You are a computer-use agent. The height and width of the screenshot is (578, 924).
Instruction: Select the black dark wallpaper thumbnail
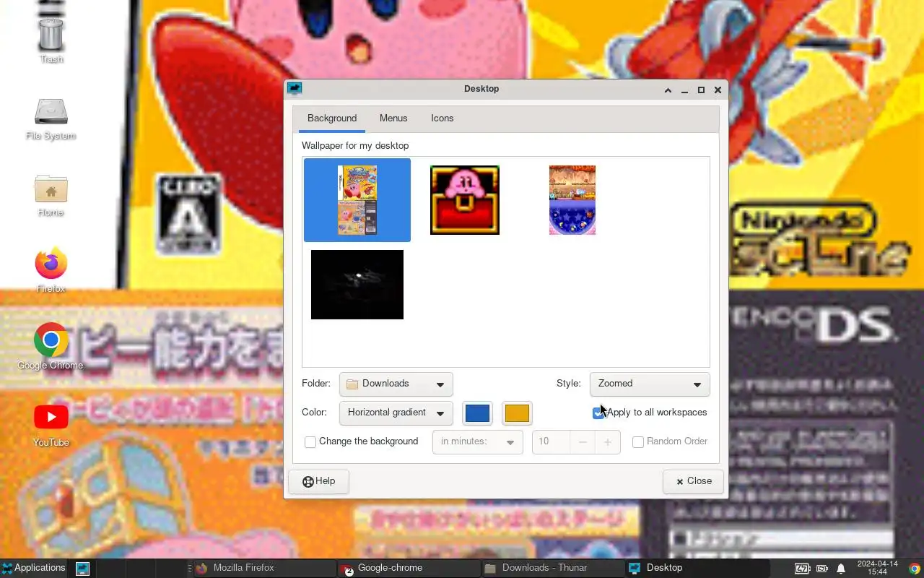[x=357, y=285]
